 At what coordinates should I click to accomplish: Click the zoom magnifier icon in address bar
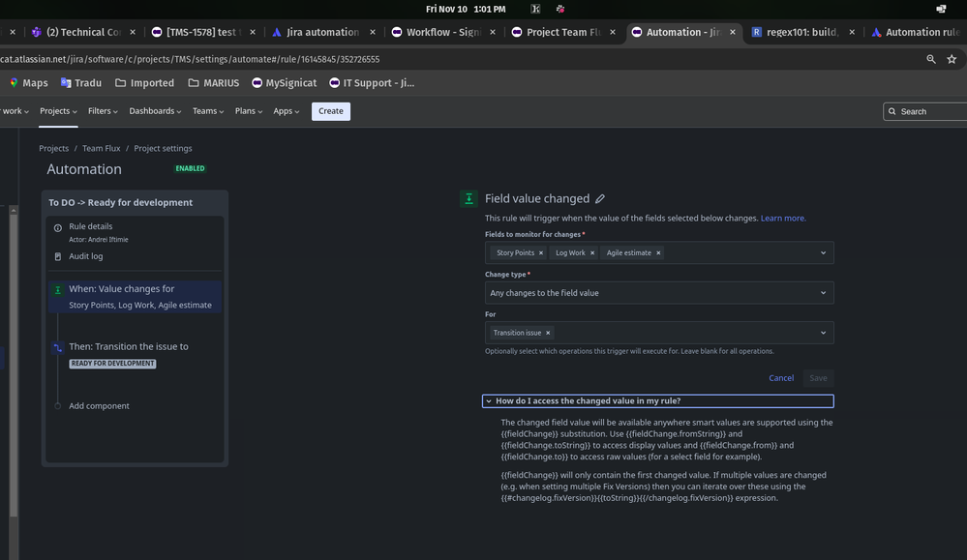click(x=930, y=59)
